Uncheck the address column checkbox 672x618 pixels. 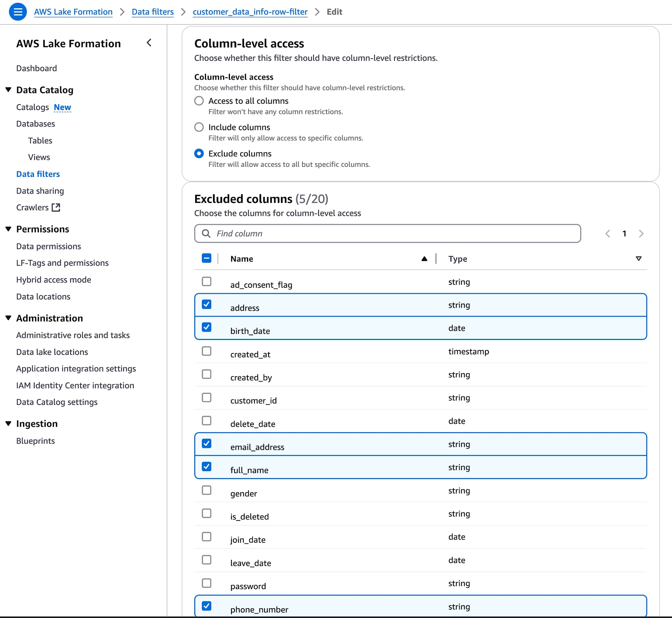click(207, 305)
